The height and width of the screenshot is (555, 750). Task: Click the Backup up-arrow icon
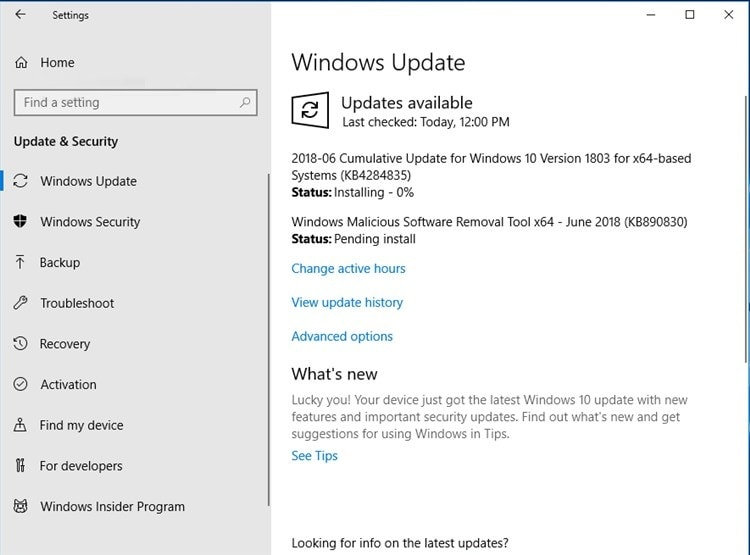click(20, 262)
